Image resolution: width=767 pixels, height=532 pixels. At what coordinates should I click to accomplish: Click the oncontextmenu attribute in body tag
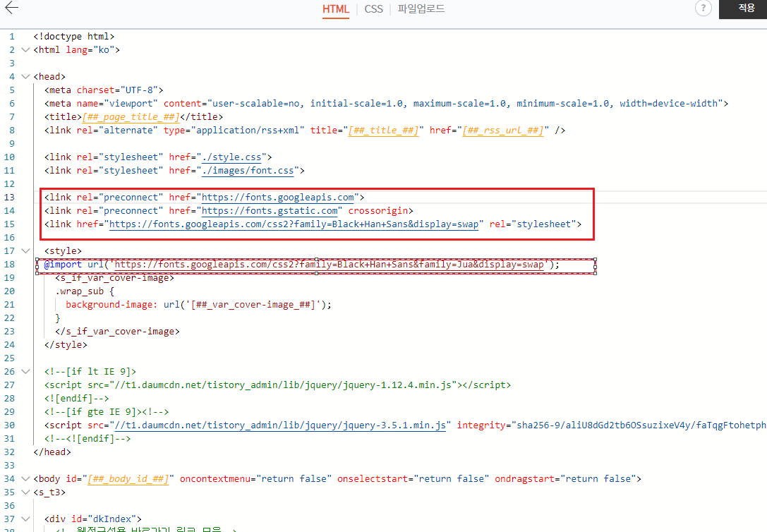(215, 478)
